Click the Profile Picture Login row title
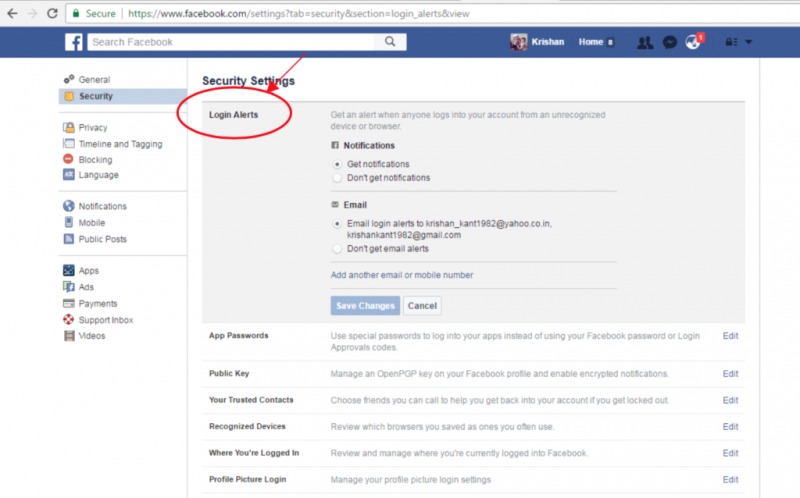This screenshot has width=800, height=498. [247, 479]
